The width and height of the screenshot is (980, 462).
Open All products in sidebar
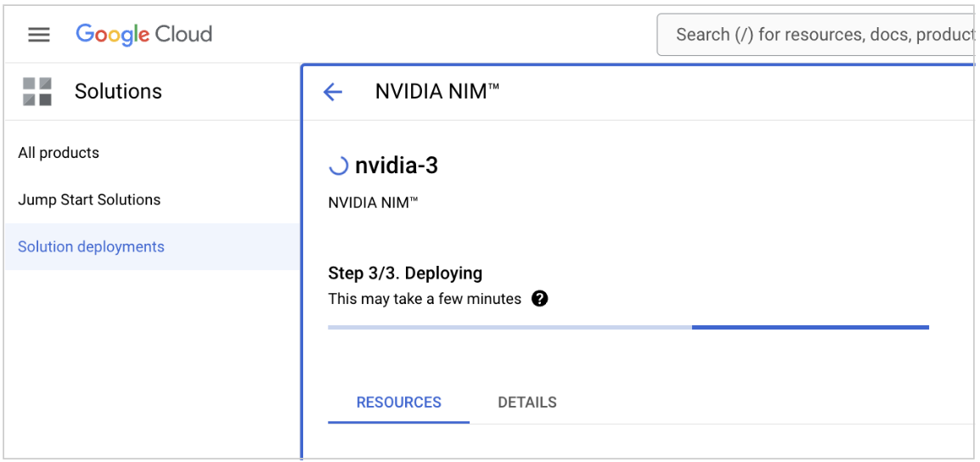click(59, 153)
